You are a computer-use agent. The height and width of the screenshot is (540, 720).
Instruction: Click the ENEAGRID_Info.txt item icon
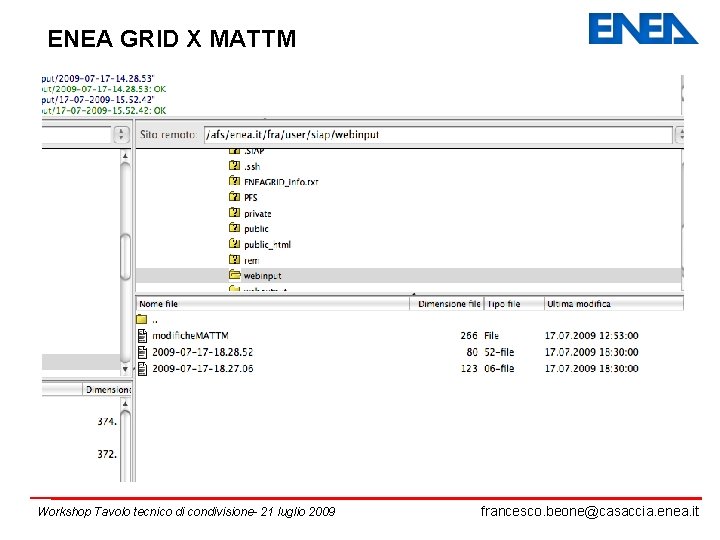(234, 181)
